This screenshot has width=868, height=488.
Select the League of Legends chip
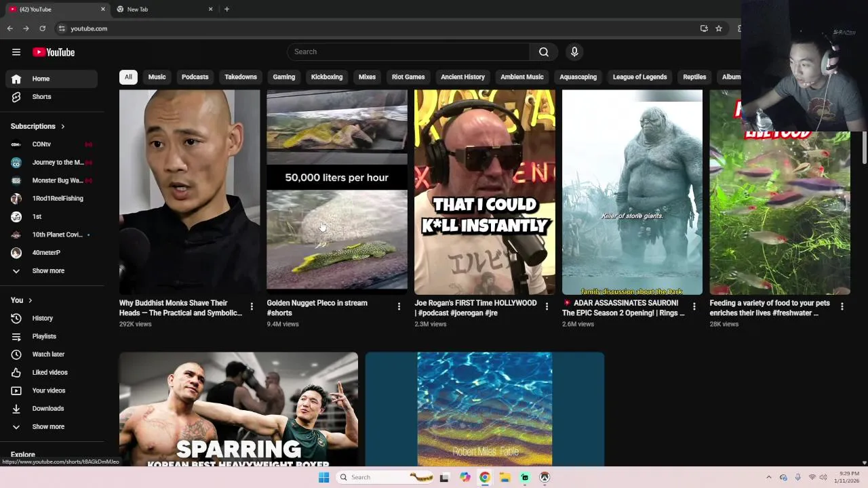pyautogui.click(x=639, y=77)
